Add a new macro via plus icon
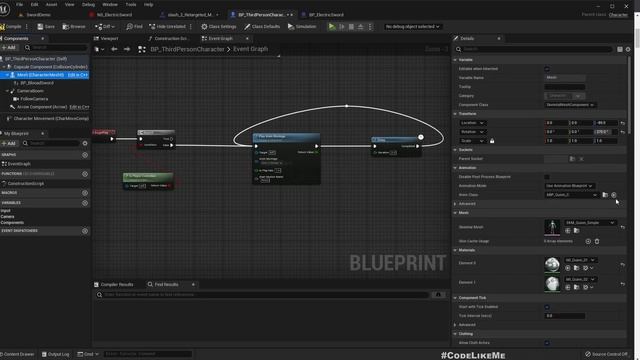Image resolution: width=640 pixels, height=360 pixels. 85,193
